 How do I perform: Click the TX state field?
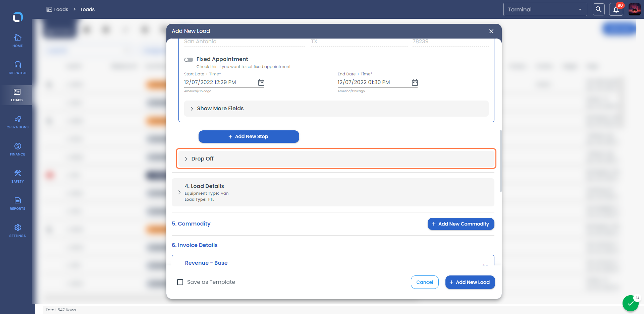359,42
